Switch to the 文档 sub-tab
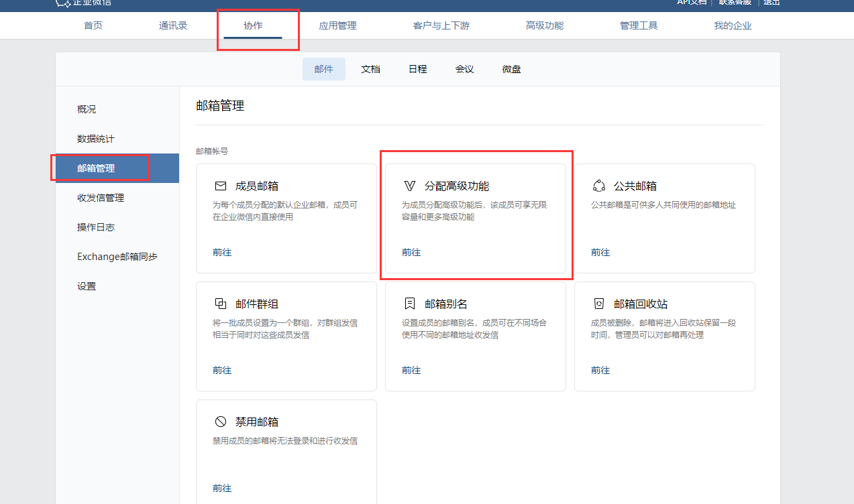The height and width of the screenshot is (504, 854). tap(371, 69)
